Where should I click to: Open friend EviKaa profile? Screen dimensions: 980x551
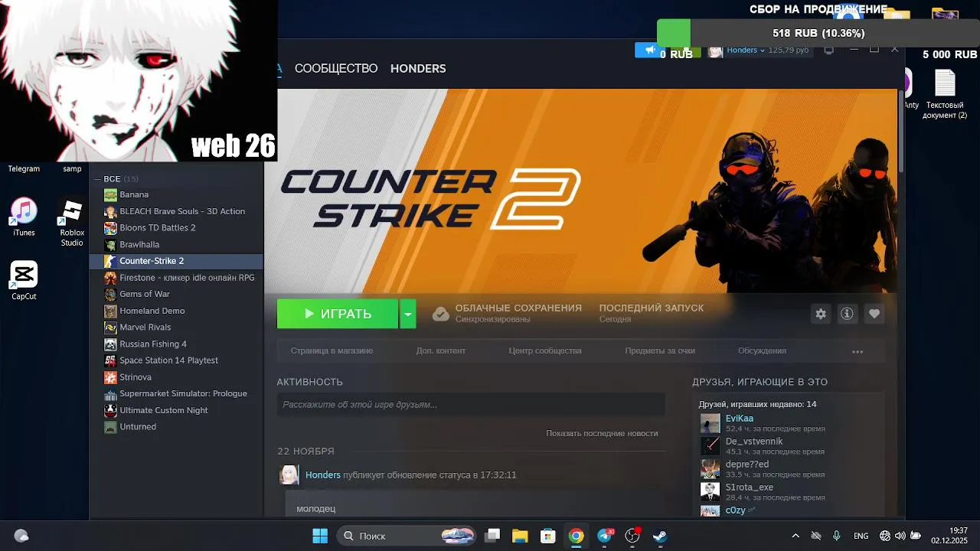coord(740,419)
